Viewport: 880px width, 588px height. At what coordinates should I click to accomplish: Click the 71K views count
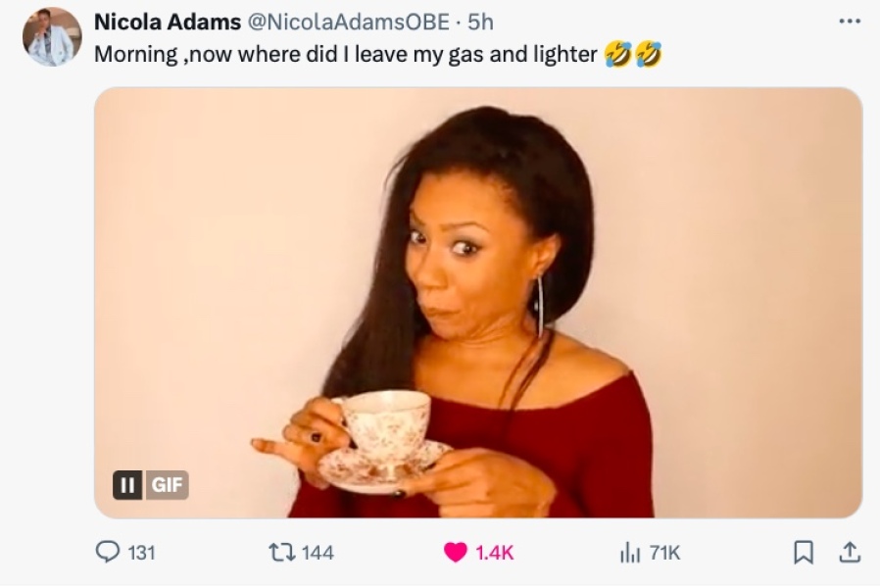pyautogui.click(x=664, y=554)
